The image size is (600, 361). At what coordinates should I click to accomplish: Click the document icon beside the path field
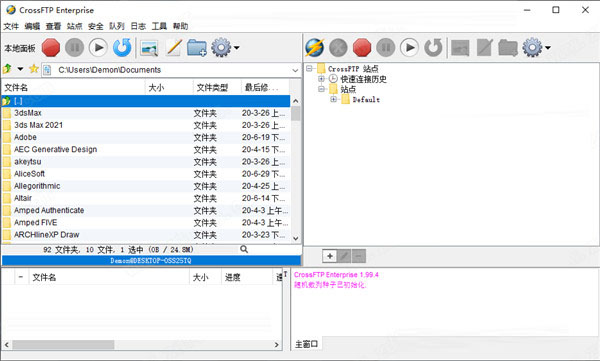click(x=47, y=70)
